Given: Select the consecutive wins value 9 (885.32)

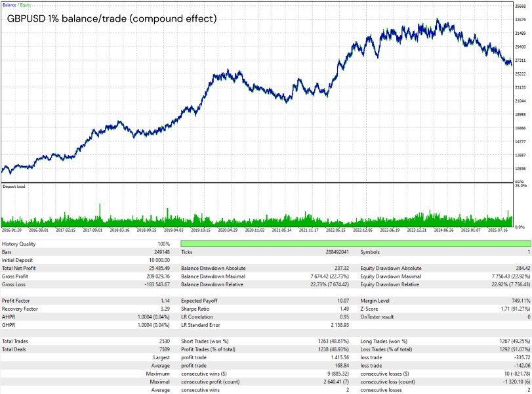Looking at the screenshot, I should tap(337, 374).
